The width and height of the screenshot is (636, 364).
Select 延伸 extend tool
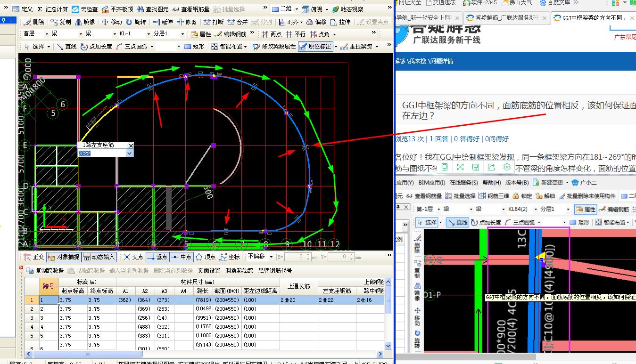163,22
